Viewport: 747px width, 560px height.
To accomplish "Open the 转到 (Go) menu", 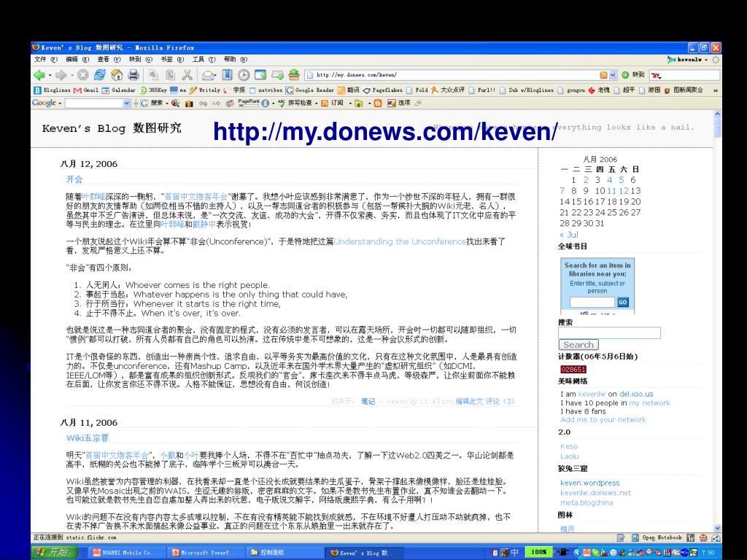I will [x=141, y=59].
